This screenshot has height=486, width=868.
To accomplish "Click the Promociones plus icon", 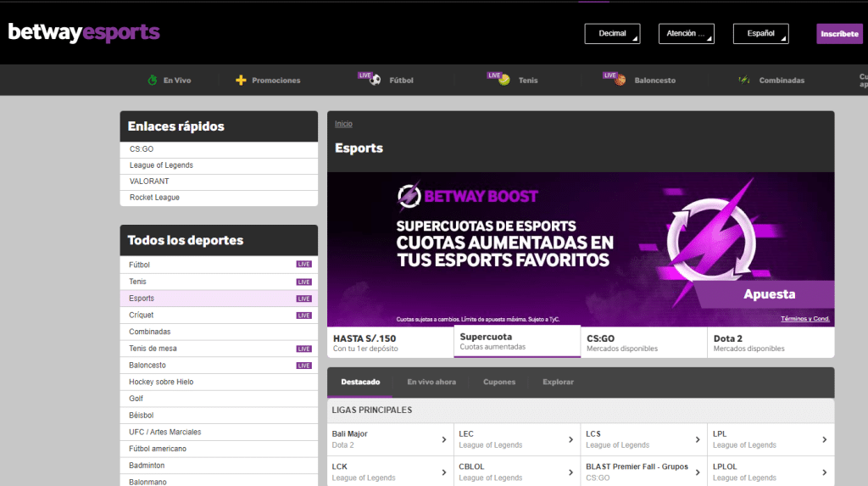I will [x=241, y=80].
